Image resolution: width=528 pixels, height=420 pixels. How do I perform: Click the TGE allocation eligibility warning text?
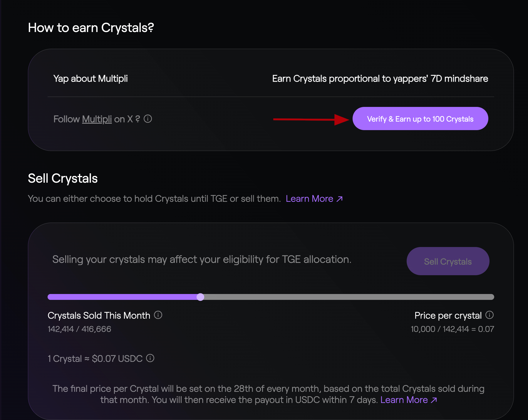coord(202,259)
